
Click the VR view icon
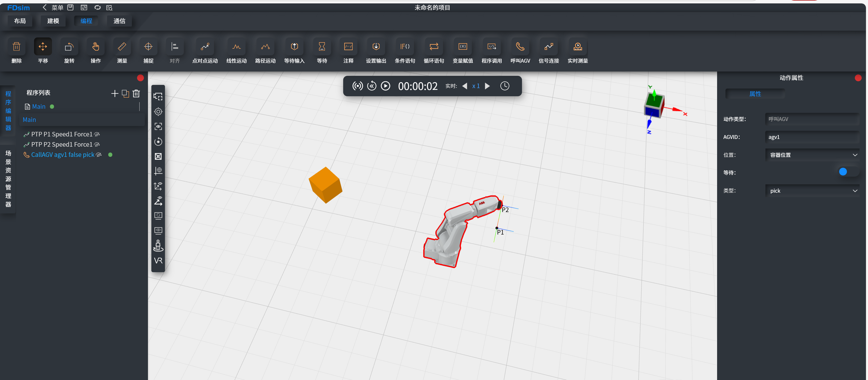pyautogui.click(x=158, y=261)
